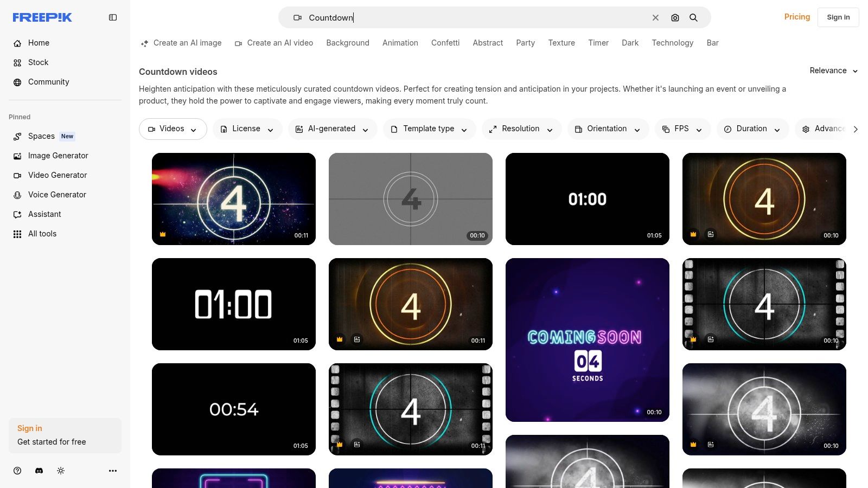The width and height of the screenshot is (868, 488).
Task: Open the 00:54 timer video thumbnail
Action: [x=234, y=409]
